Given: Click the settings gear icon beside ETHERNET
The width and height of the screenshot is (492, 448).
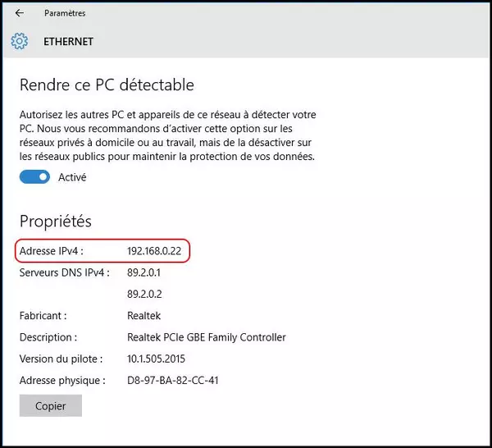Looking at the screenshot, I should (x=20, y=41).
